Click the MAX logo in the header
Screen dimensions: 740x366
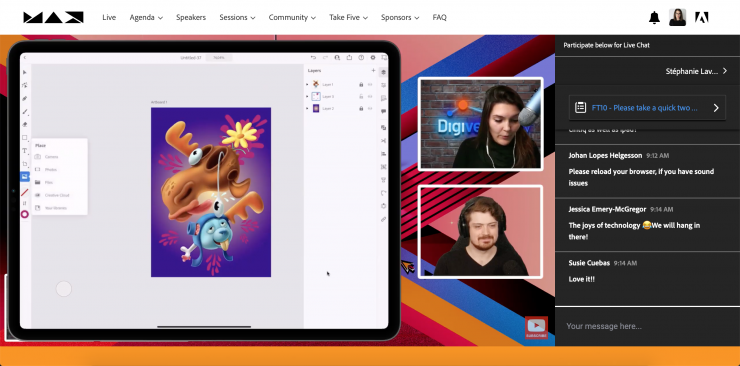point(53,17)
